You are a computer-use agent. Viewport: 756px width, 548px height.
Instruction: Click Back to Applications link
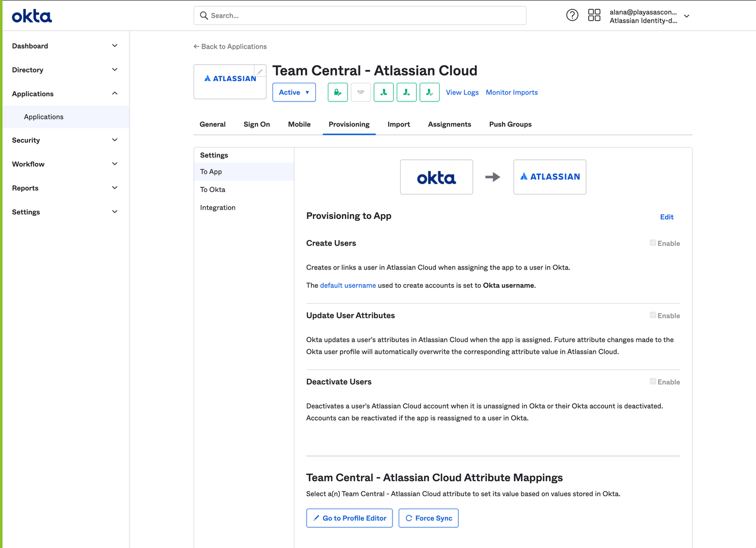tap(230, 47)
